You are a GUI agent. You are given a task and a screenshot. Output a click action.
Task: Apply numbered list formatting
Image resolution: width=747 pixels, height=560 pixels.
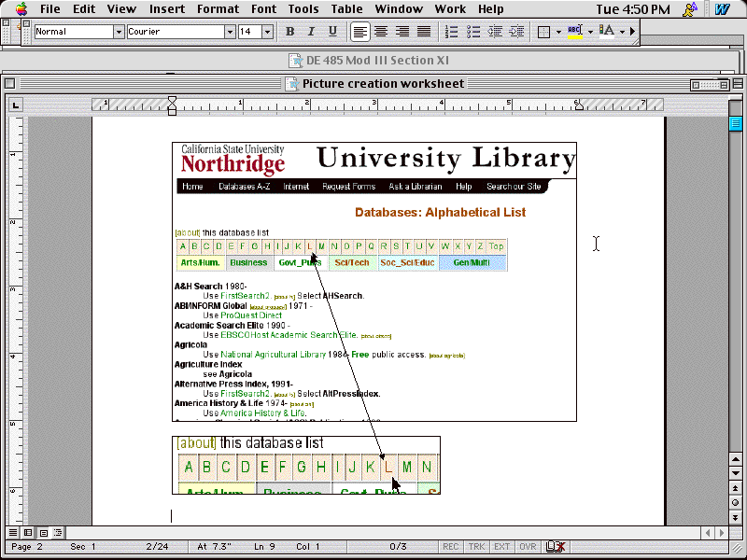tap(451, 32)
